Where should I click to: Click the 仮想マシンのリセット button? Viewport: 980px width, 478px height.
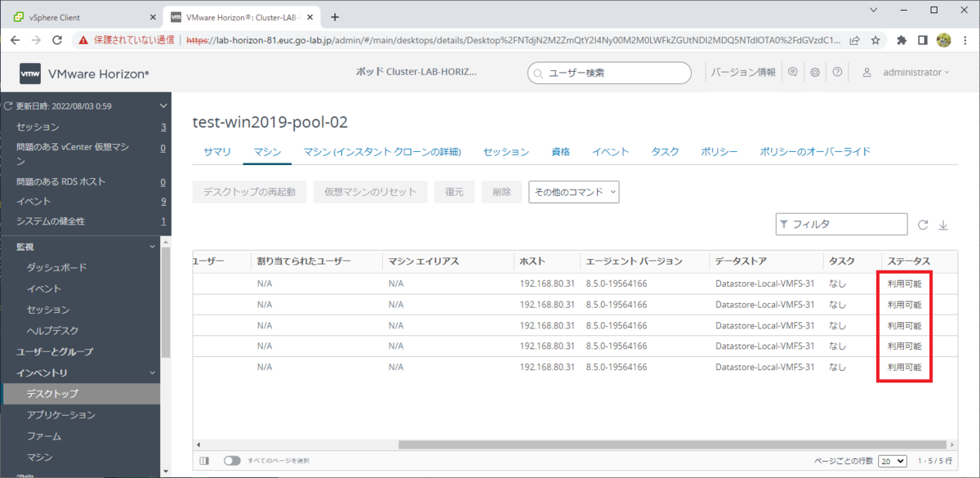[370, 192]
